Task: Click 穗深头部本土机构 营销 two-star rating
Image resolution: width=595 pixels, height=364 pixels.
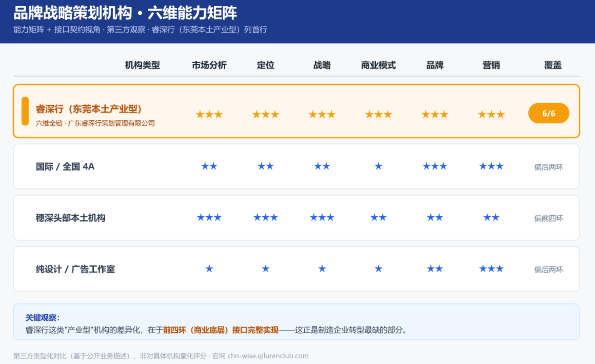Action: [491, 217]
